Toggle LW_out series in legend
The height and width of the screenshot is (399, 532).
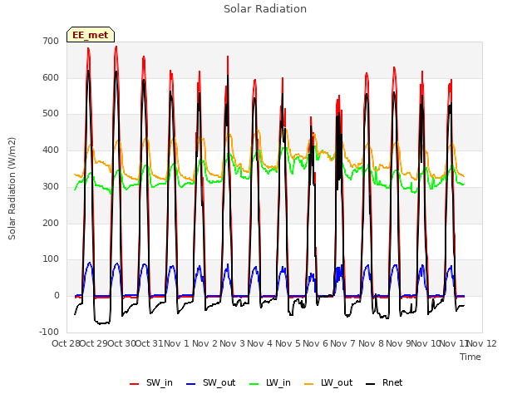(x=328, y=382)
